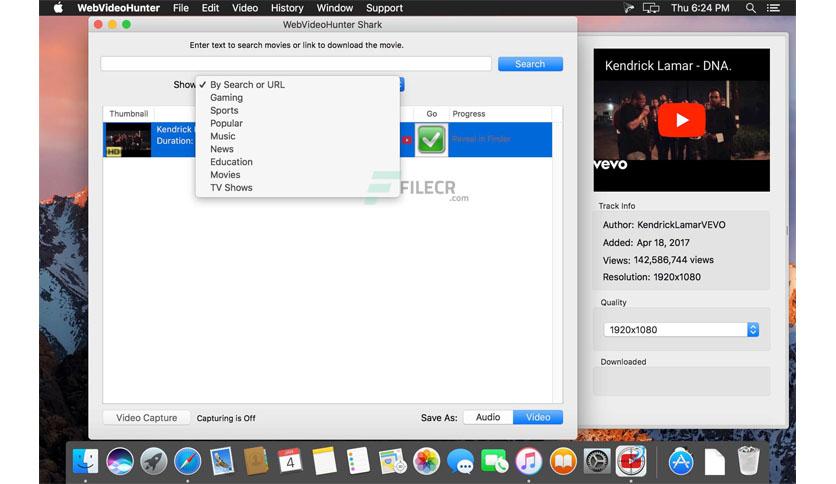
Task: Select Video in Save As
Action: (x=538, y=417)
